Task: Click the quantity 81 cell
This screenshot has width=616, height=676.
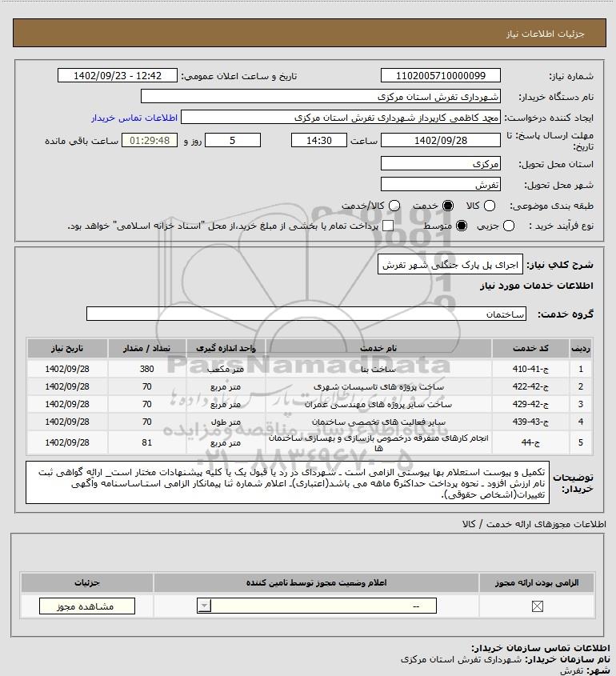Action: (146, 442)
